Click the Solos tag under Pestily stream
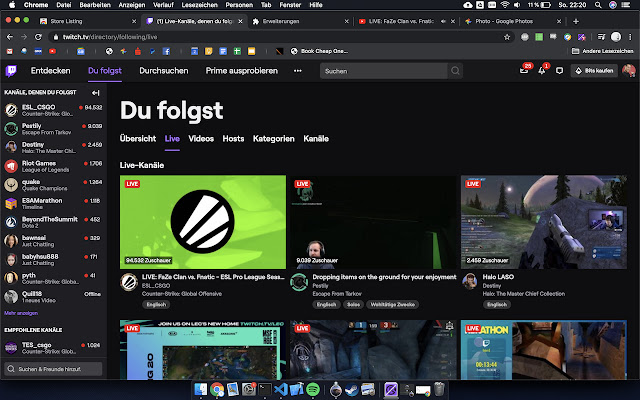Viewport: 640px width, 400px height. [353, 304]
